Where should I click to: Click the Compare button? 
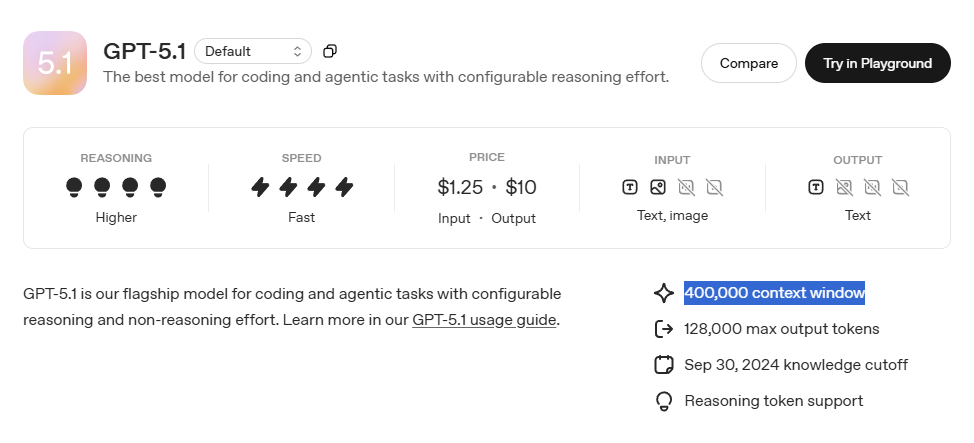748,63
